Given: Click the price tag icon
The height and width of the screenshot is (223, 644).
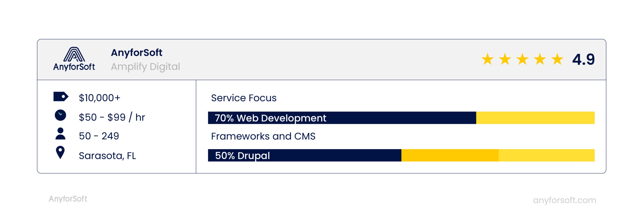Looking at the screenshot, I should (61, 97).
